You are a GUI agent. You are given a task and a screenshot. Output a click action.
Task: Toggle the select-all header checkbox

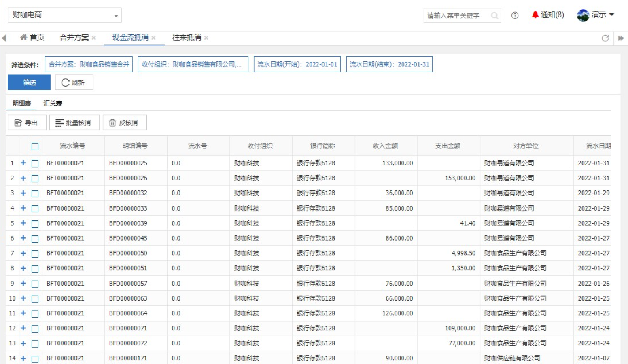(x=35, y=146)
